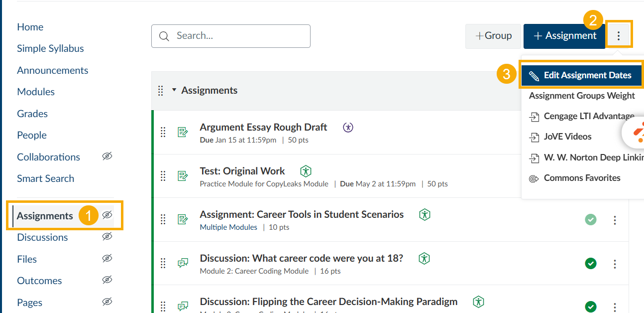
Task: Click hidden-eye icon beside Files
Action: coord(107,259)
